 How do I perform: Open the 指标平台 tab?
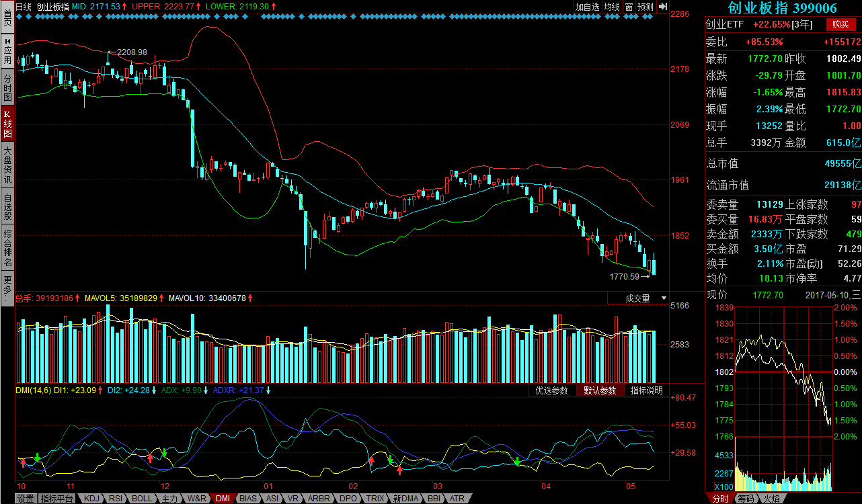tap(57, 499)
